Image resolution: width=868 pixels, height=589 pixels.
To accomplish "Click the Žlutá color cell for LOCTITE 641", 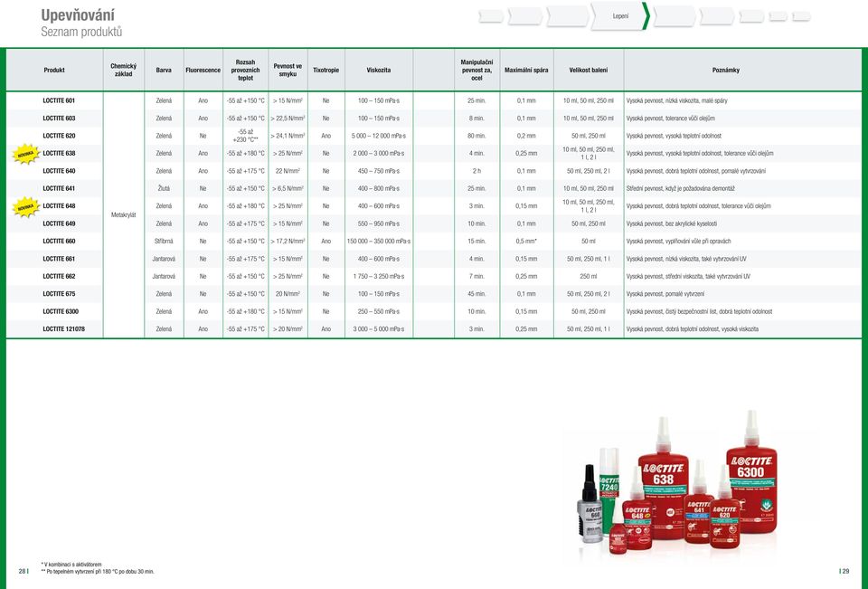I will click(x=164, y=189).
